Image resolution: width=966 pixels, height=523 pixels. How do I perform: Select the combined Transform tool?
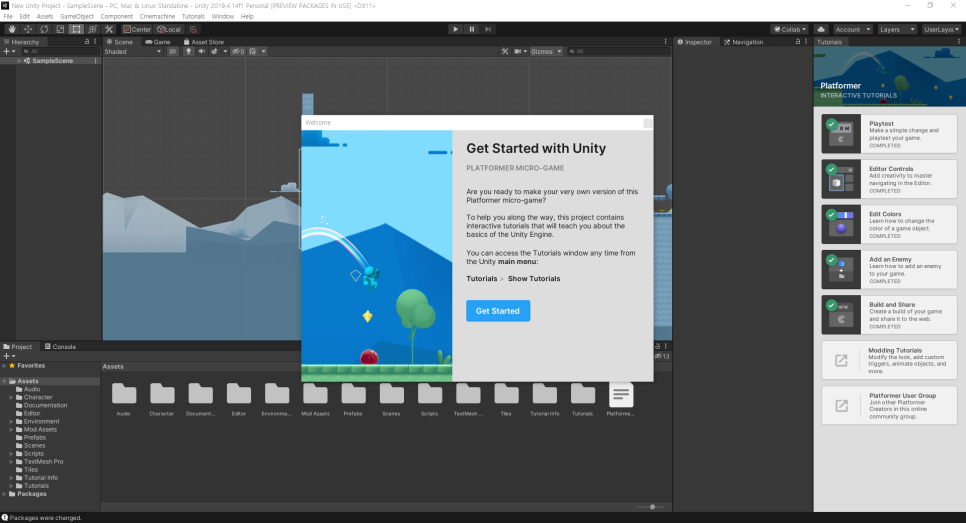pyautogui.click(x=92, y=29)
